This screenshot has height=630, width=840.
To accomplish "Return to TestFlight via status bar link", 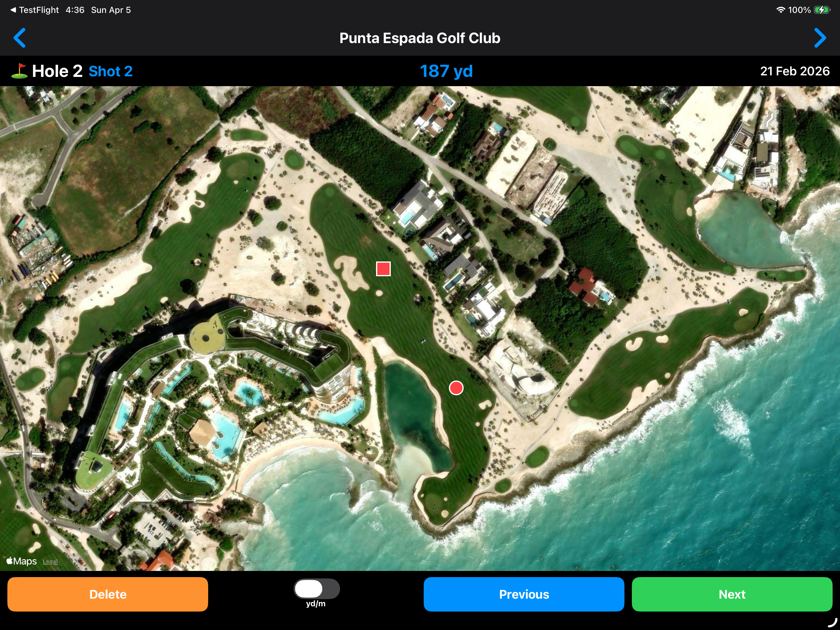I will [x=34, y=10].
